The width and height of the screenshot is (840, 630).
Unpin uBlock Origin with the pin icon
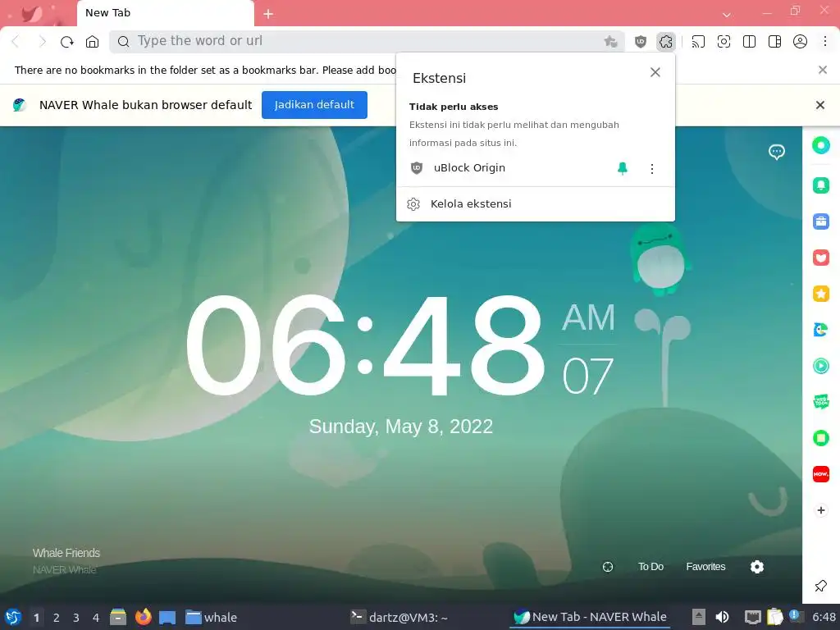[x=623, y=168]
